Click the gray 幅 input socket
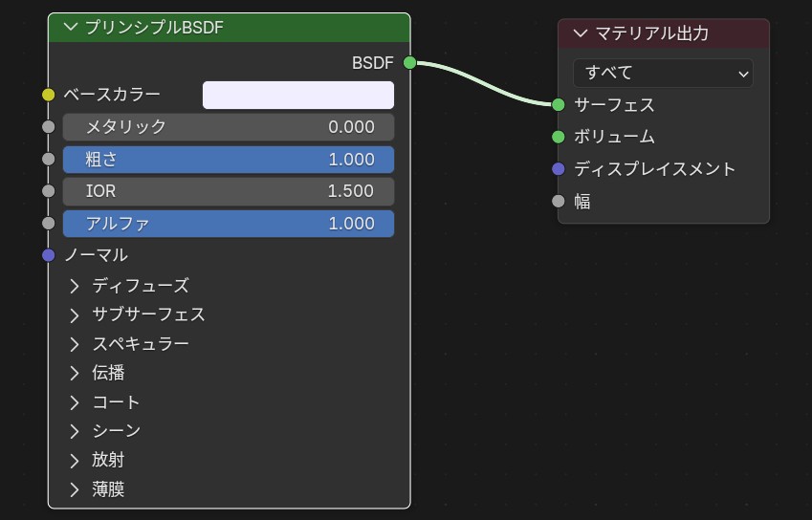 (x=559, y=202)
